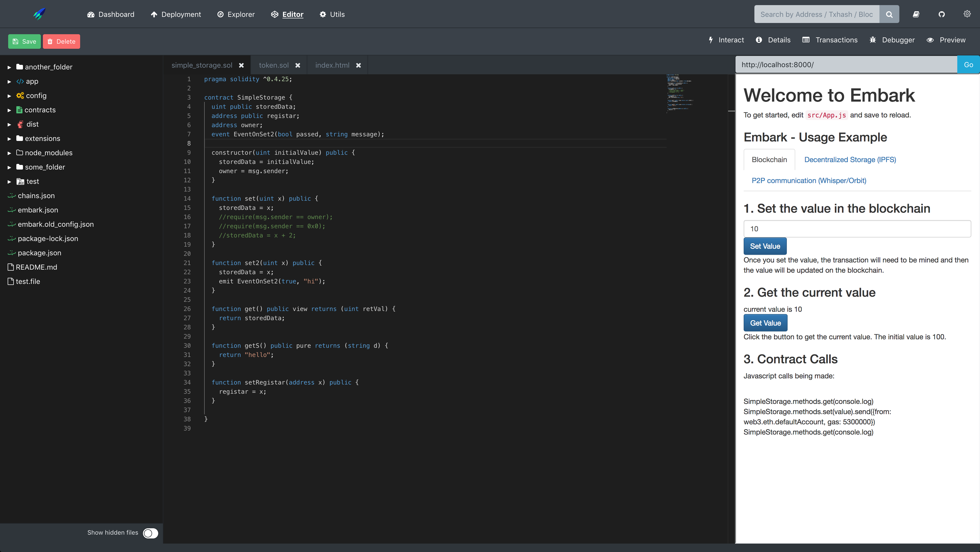Click the Set Value button
This screenshot has width=980, height=552.
(765, 246)
